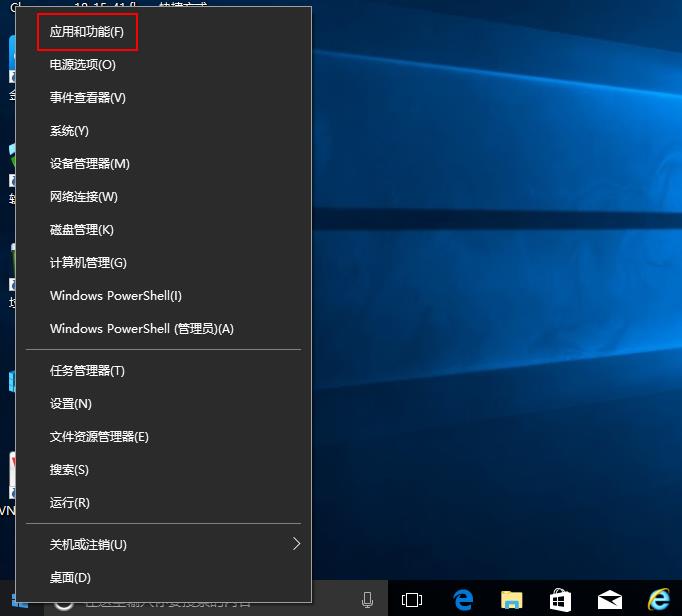Open Task View from the taskbar
Image resolution: width=682 pixels, height=616 pixels.
pyautogui.click(x=411, y=600)
